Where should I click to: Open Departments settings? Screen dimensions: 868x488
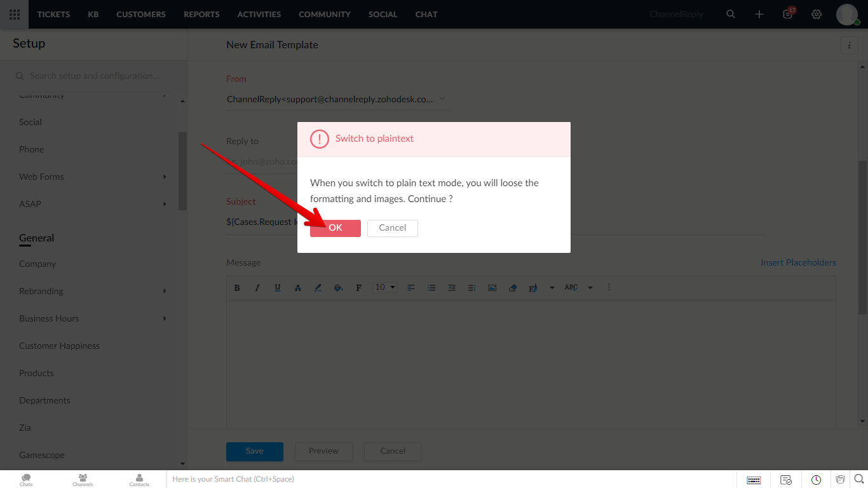[44, 400]
